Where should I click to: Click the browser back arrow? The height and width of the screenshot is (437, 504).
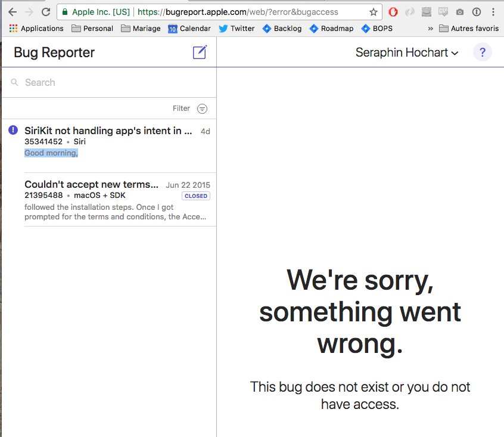(13, 12)
